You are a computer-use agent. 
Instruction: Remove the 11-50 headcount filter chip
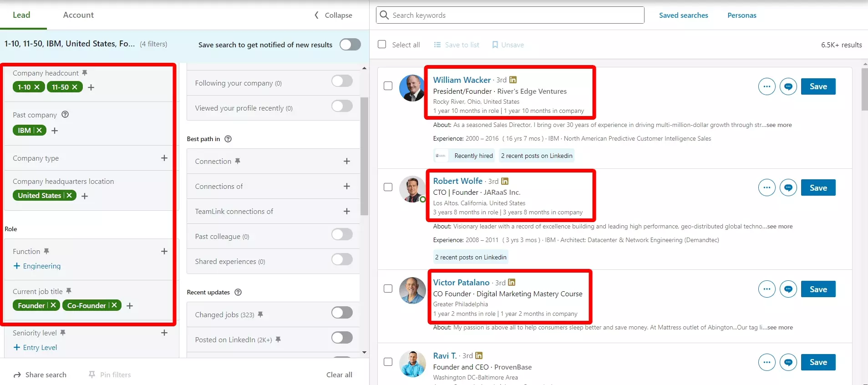tap(75, 87)
